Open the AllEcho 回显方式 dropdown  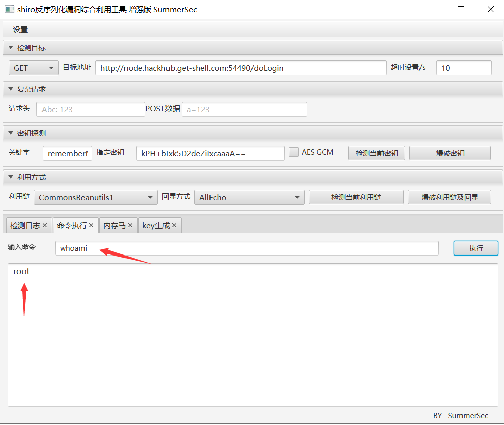[249, 197]
